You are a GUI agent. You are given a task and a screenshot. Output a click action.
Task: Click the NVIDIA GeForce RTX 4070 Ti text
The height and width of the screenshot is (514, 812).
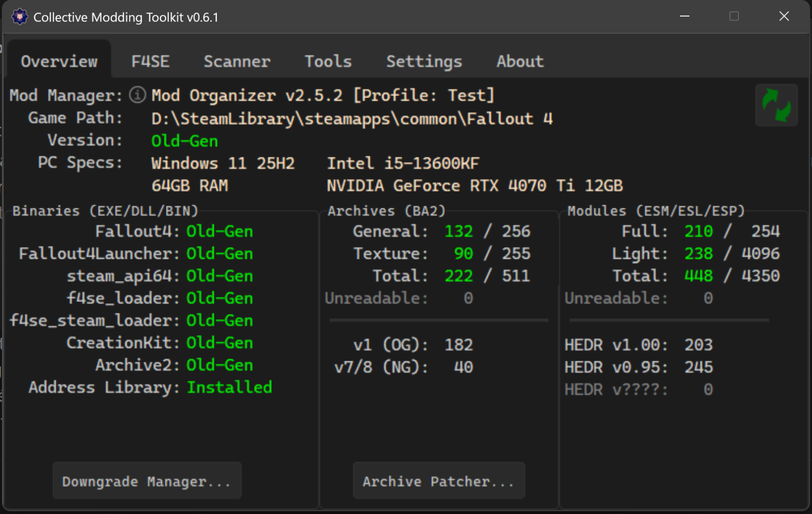475,186
